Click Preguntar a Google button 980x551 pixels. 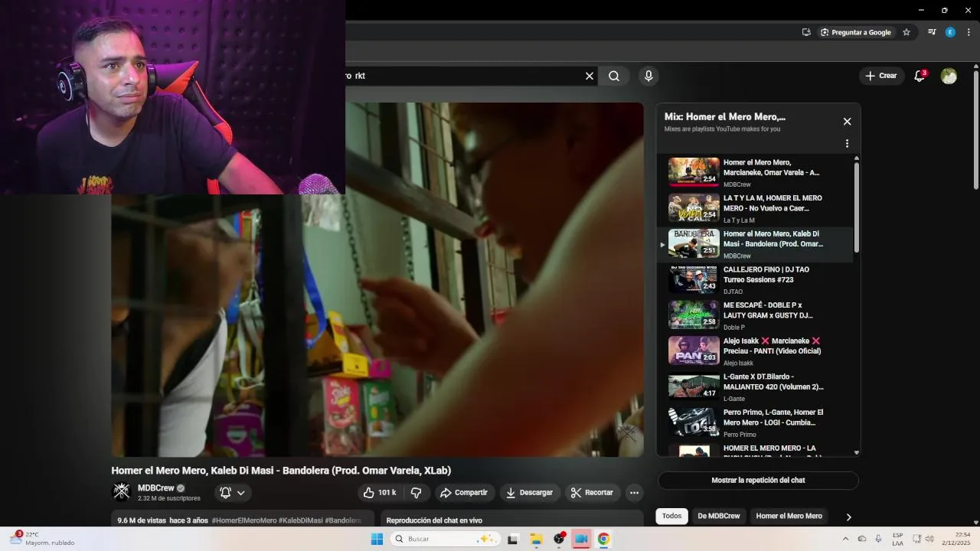coord(855,32)
